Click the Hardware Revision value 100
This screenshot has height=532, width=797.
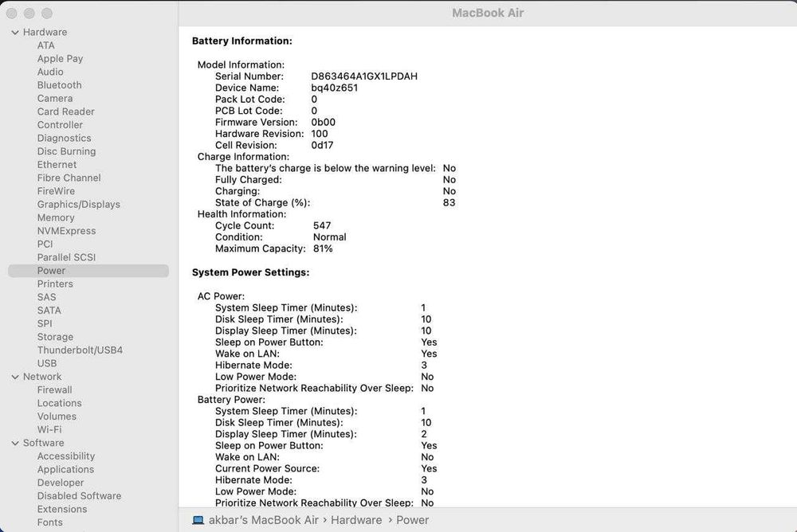320,134
